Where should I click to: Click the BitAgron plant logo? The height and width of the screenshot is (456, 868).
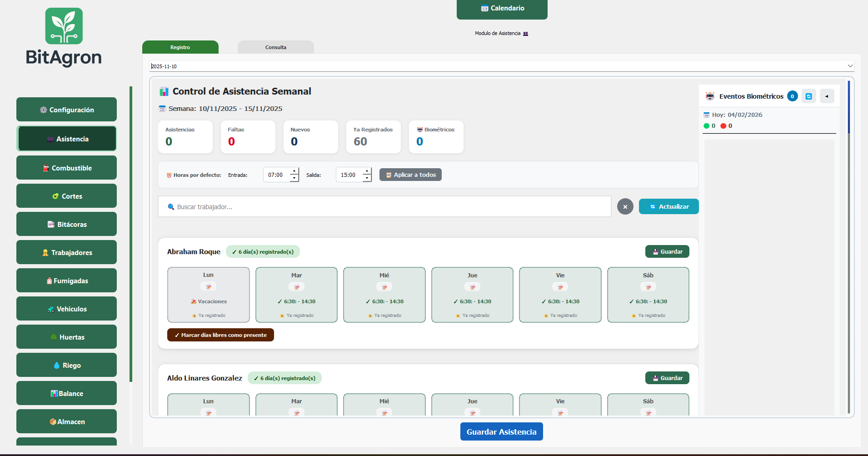[64, 26]
